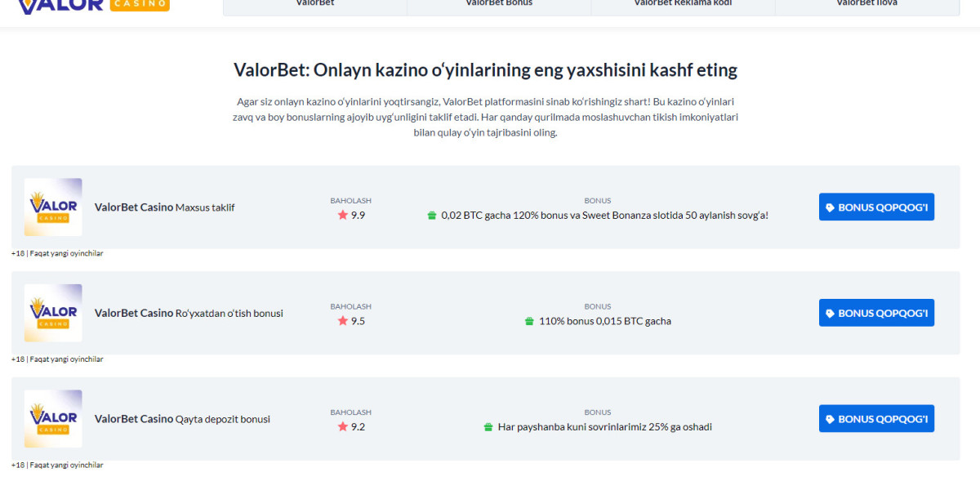This screenshot has height=490, width=980.
Task: Click BONUS QOPQOG'I for Qayta depozit bonusi
Action: pos(876,419)
